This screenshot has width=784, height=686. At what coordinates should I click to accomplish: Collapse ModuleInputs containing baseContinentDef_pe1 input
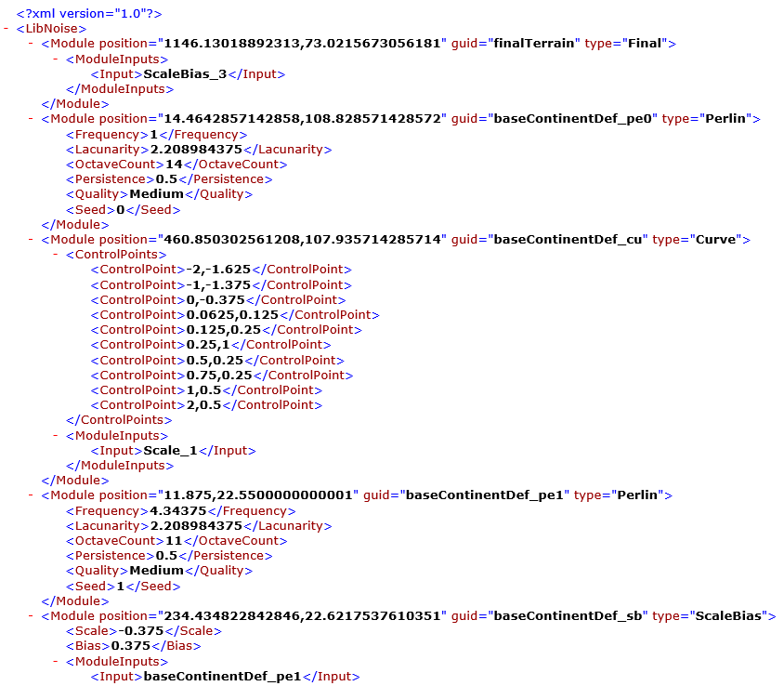point(56,662)
